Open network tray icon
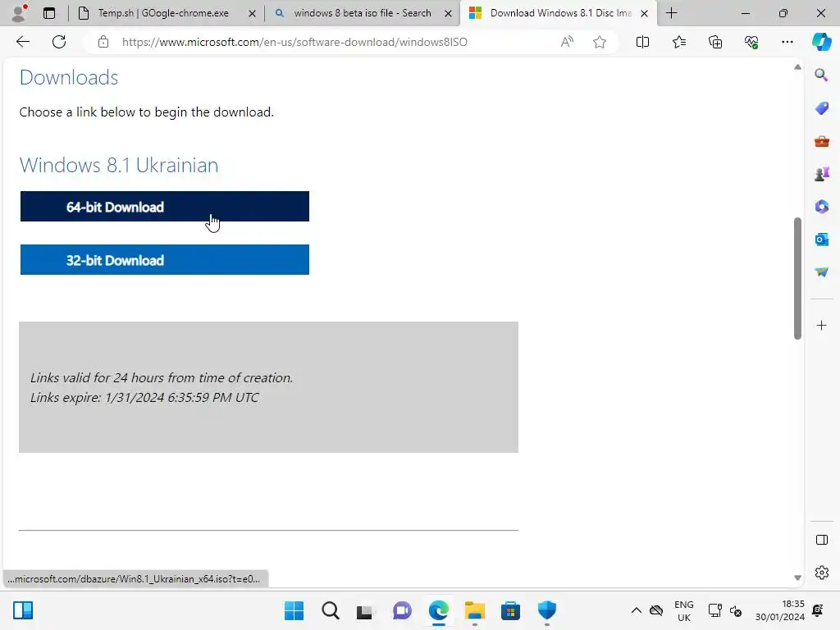The height and width of the screenshot is (630, 840). (714, 610)
